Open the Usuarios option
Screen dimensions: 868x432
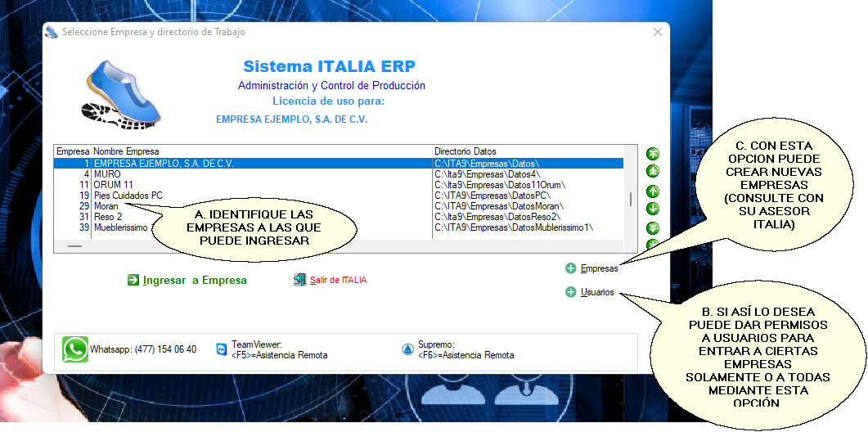(x=597, y=292)
